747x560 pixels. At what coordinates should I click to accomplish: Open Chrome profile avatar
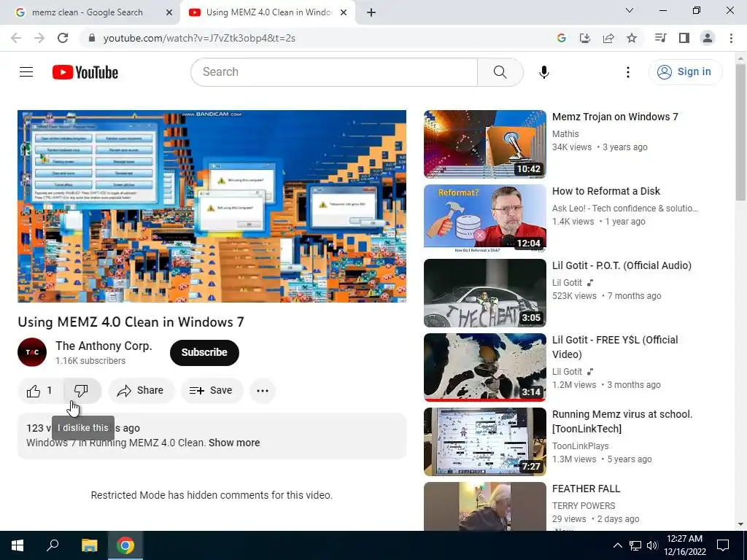[x=708, y=38]
